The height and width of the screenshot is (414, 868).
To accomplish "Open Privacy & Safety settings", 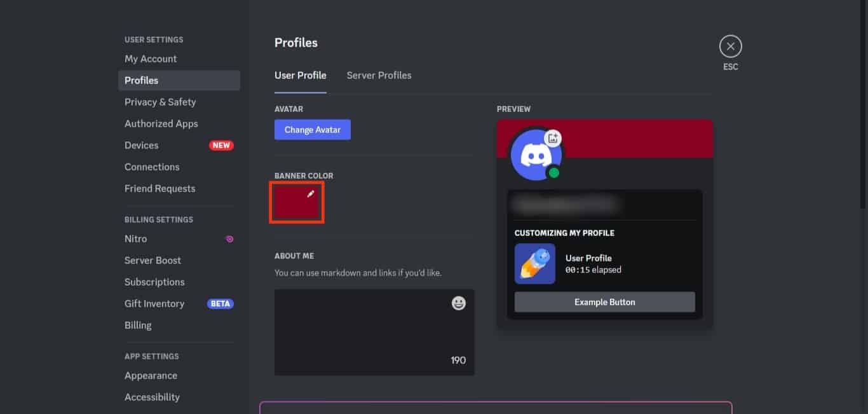I will coord(160,102).
